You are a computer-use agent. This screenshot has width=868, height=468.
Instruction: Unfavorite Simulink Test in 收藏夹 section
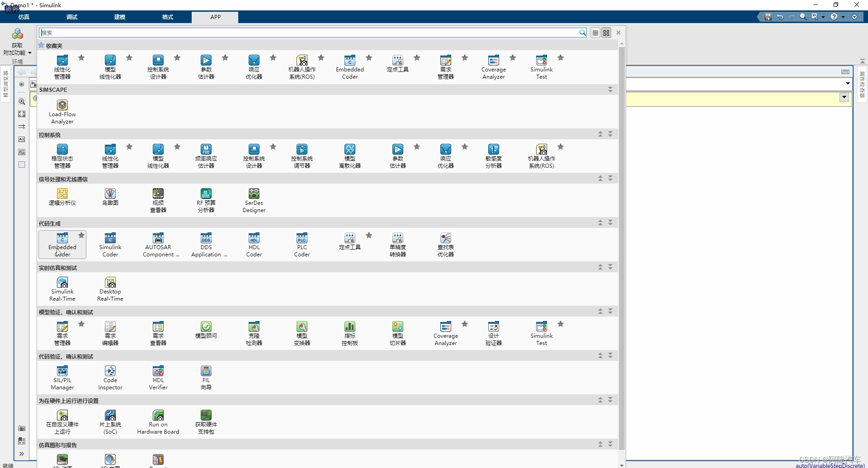pyautogui.click(x=561, y=57)
